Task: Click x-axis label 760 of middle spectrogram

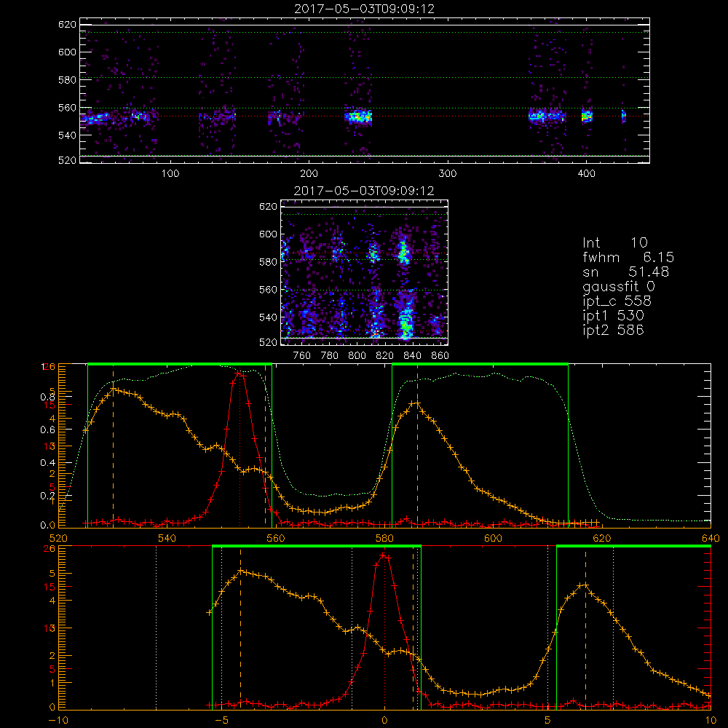Action: (x=302, y=356)
